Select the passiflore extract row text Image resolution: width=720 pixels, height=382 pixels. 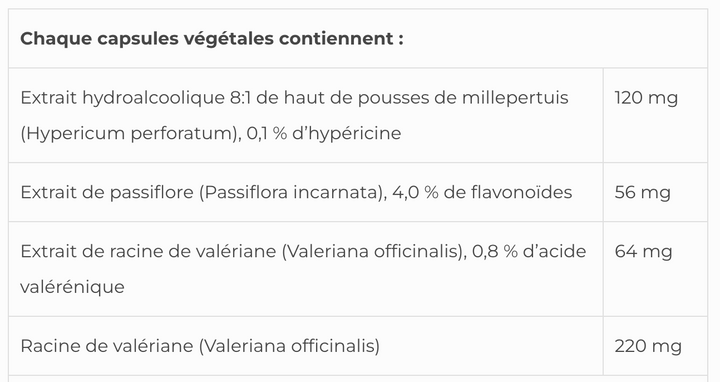point(296,192)
